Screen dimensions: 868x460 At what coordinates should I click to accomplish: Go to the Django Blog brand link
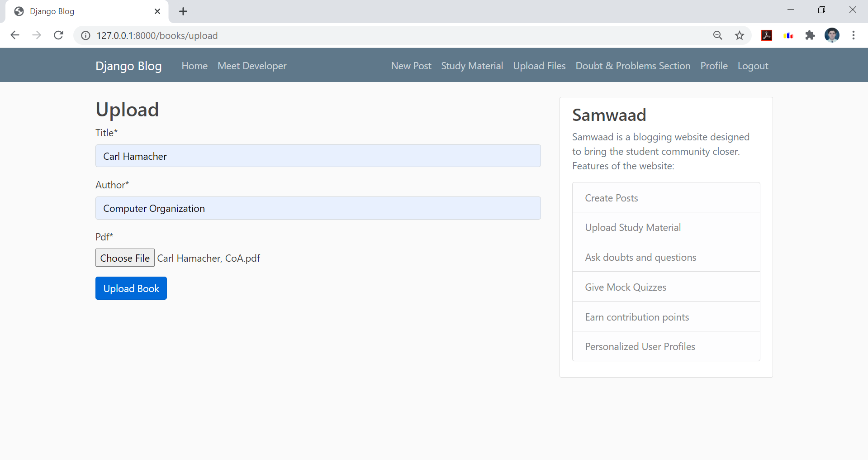[x=128, y=66]
